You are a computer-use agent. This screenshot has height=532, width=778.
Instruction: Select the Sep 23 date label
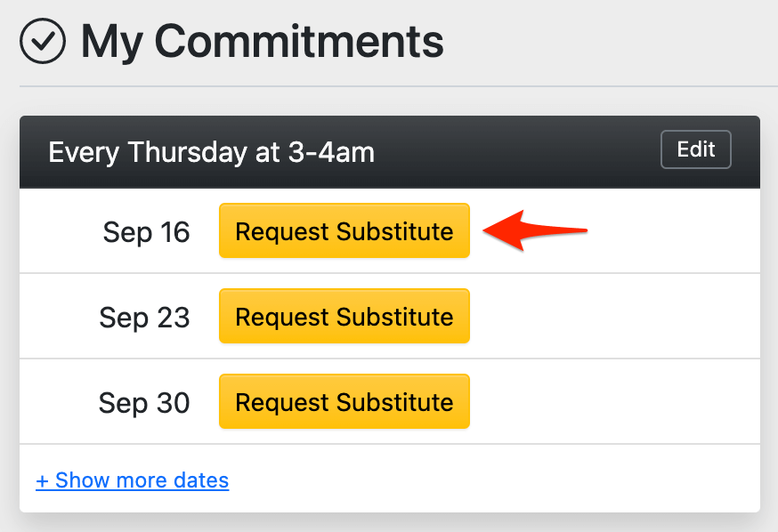click(145, 317)
